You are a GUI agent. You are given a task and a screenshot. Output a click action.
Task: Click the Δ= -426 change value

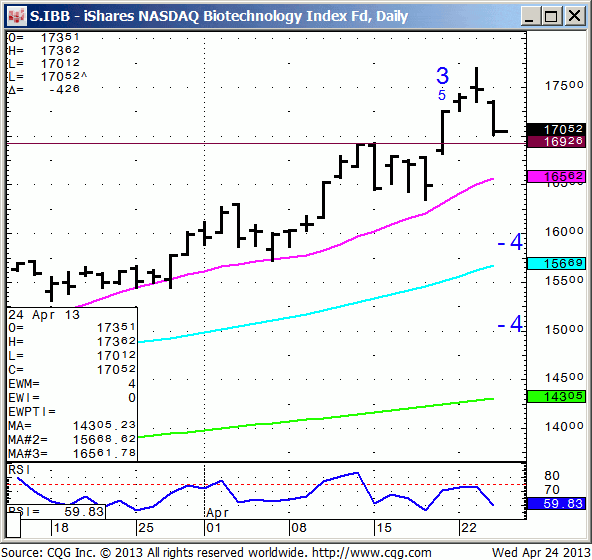44,89
